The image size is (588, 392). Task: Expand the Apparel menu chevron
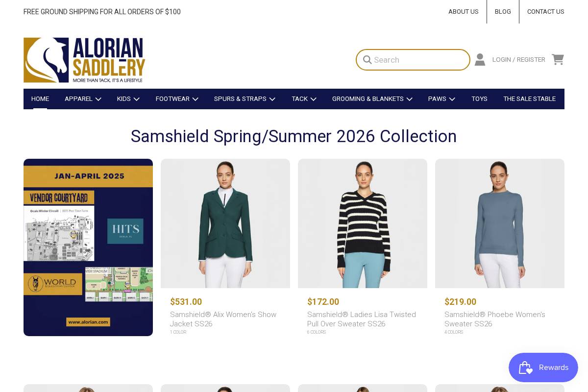click(98, 99)
